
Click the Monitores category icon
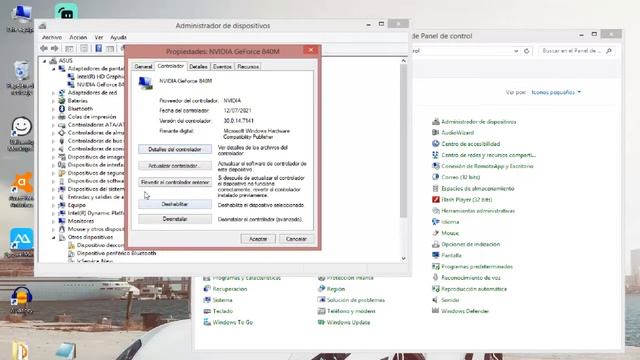62,221
